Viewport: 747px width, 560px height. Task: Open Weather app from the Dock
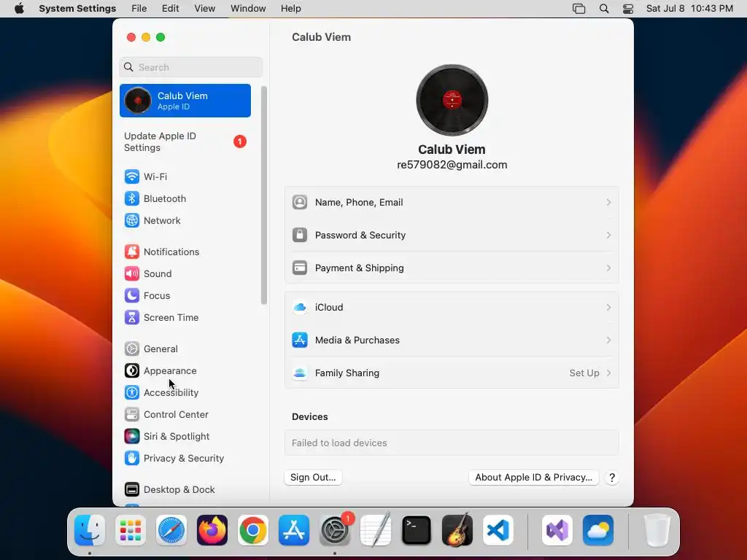coord(598,530)
